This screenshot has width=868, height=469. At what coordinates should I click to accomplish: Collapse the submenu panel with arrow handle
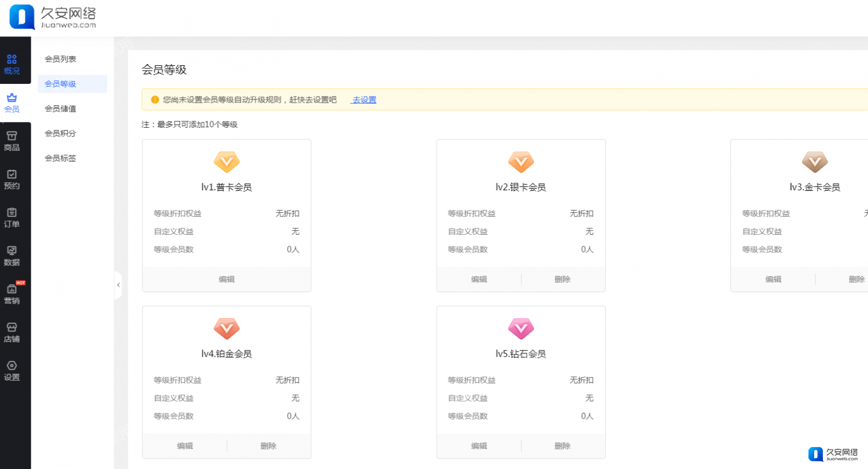[118, 285]
